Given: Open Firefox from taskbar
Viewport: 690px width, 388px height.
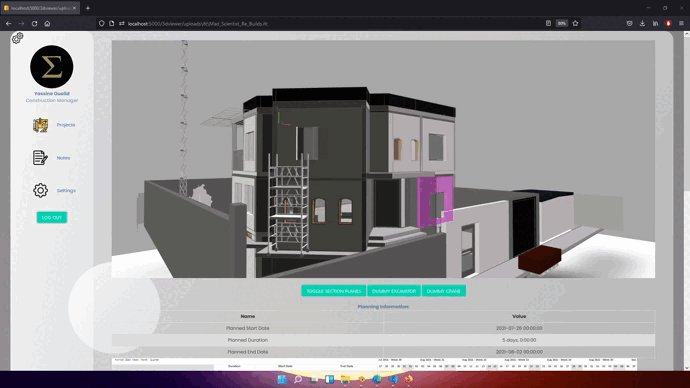Looking at the screenshot, I should 409,379.
